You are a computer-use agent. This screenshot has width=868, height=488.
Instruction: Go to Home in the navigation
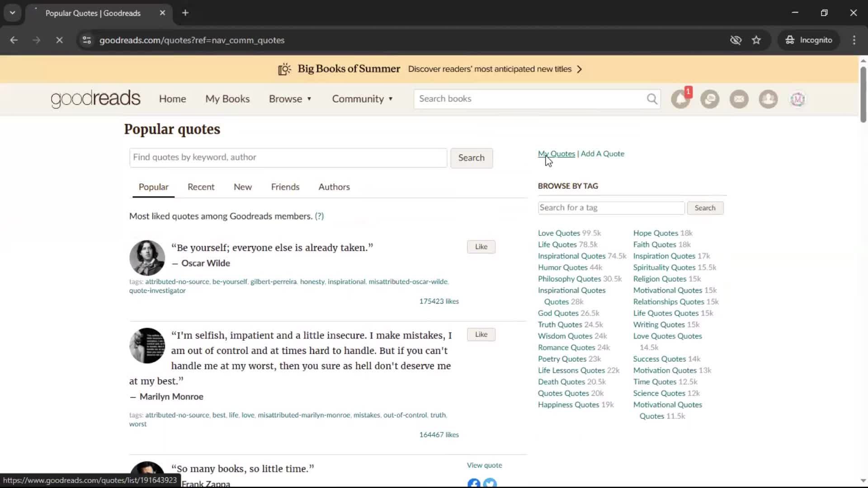[x=172, y=99]
